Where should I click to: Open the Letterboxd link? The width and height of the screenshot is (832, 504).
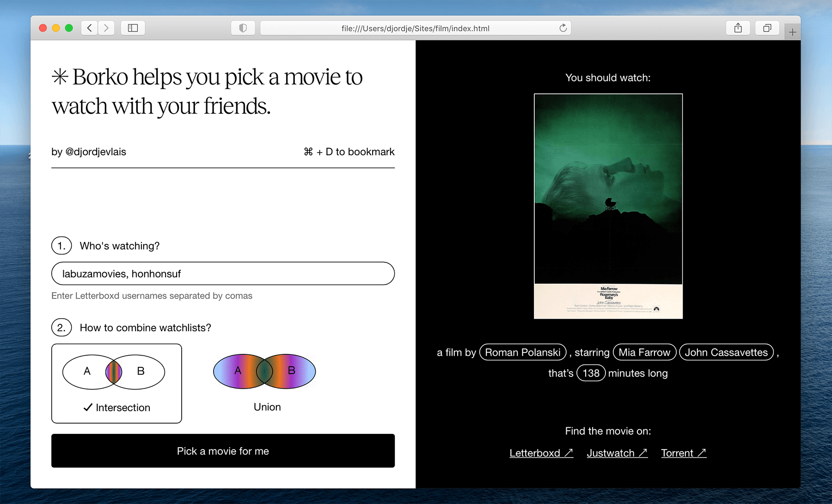coord(541,453)
